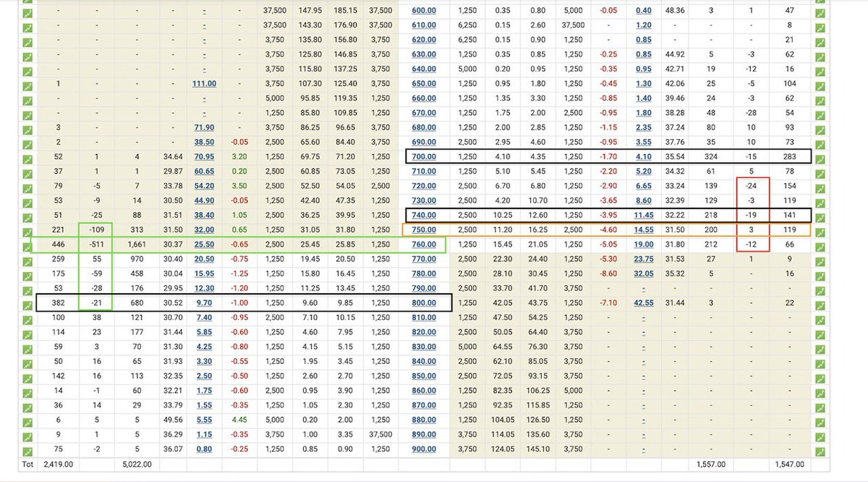
Task: Click the Tot row total cell 2,419.00
Action: point(57,464)
